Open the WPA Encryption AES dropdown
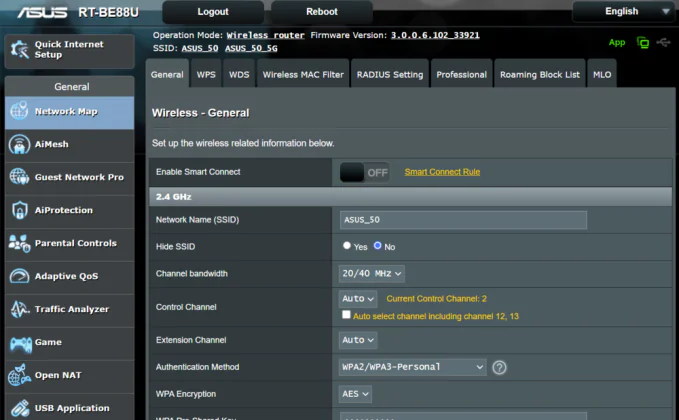The height and width of the screenshot is (420, 679). [355, 394]
